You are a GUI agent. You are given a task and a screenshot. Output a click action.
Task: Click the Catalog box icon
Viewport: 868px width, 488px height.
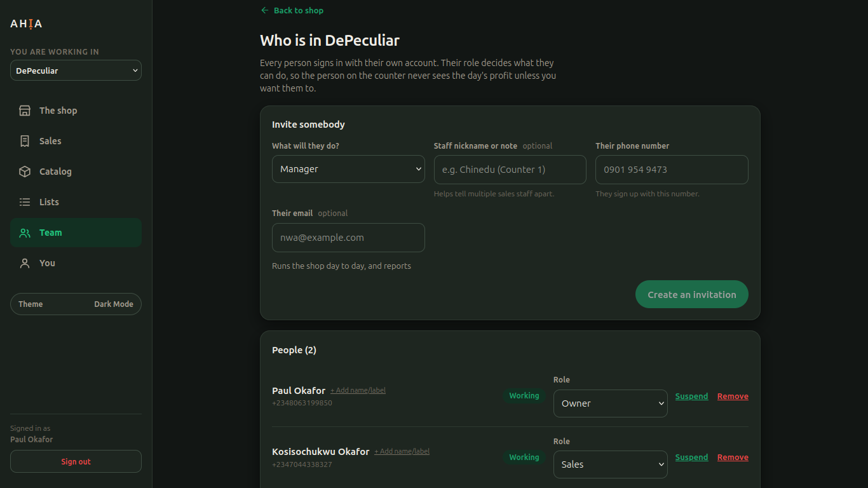(x=25, y=172)
